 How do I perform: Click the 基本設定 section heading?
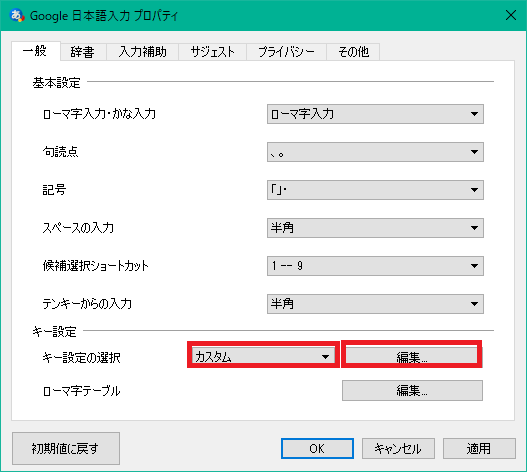click(56, 83)
